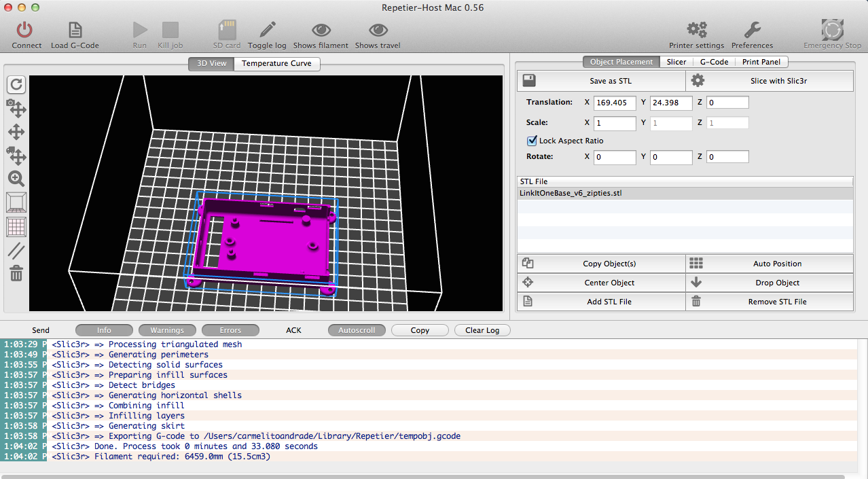Open Preferences wrench icon
Image resolution: width=868 pixels, height=479 pixels.
click(752, 30)
